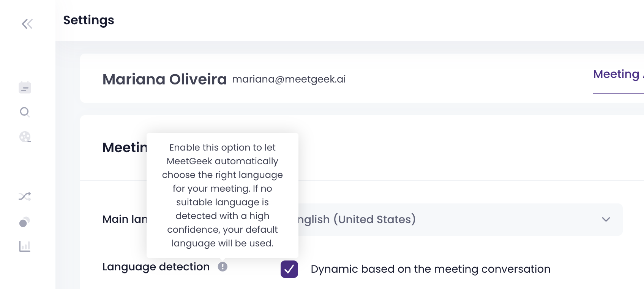Open the meetings calendar icon in the sidebar
This screenshot has height=289, width=644.
point(25,87)
